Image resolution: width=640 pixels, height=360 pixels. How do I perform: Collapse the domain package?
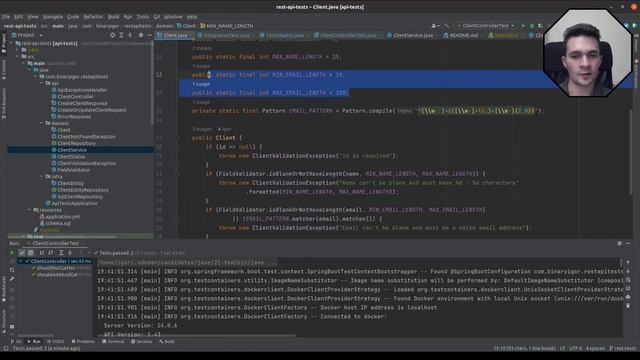(x=42, y=123)
